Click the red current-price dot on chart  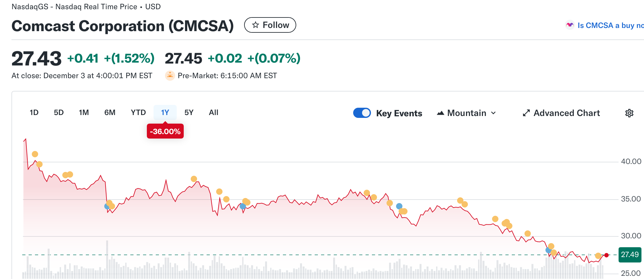tap(606, 255)
